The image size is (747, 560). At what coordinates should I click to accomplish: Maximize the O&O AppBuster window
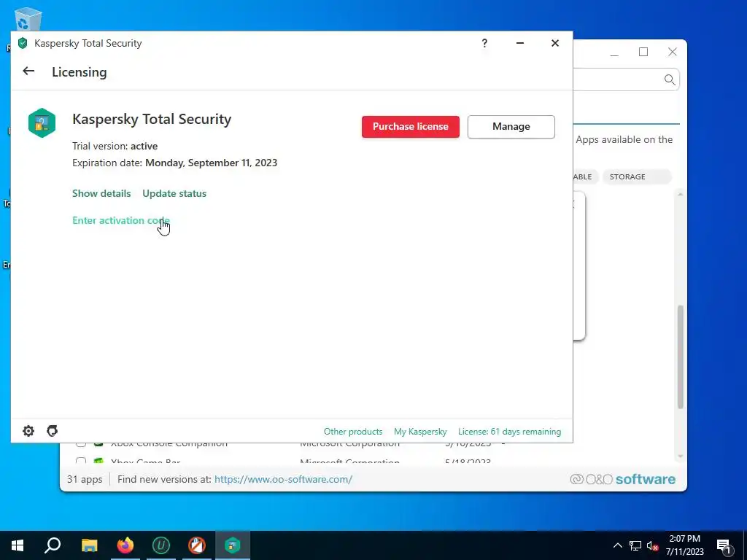pos(643,52)
